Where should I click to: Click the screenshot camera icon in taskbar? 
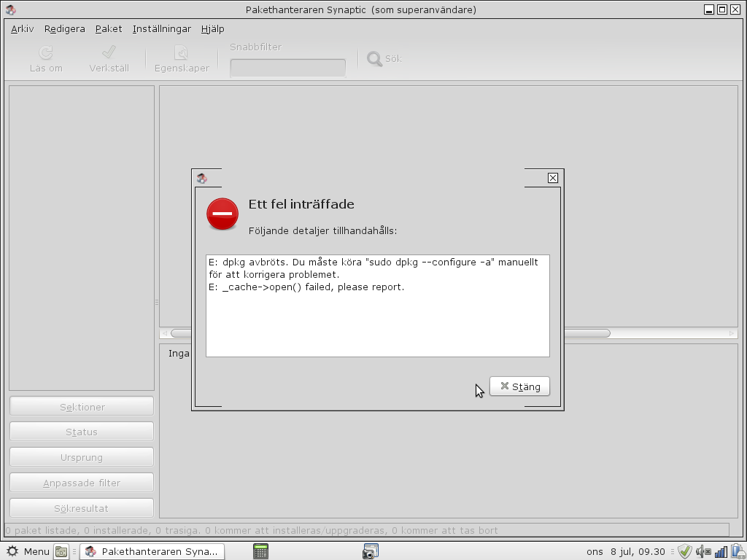click(370, 551)
